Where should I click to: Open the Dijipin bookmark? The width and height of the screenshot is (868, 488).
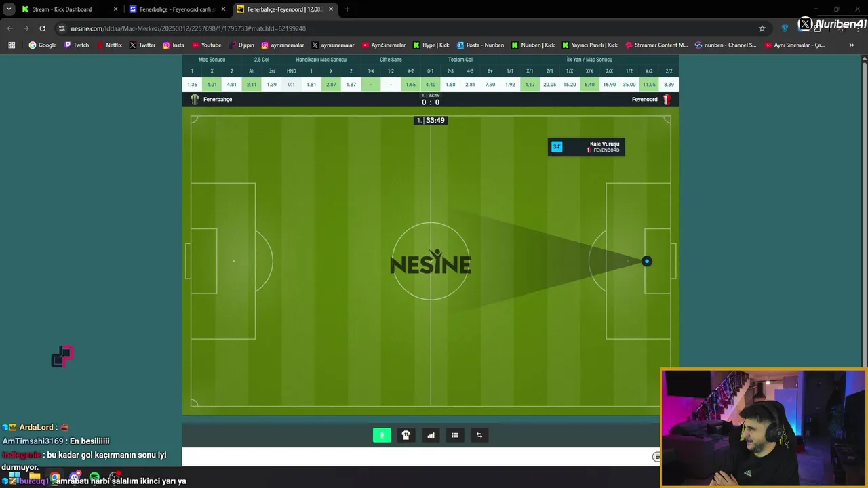pos(241,45)
